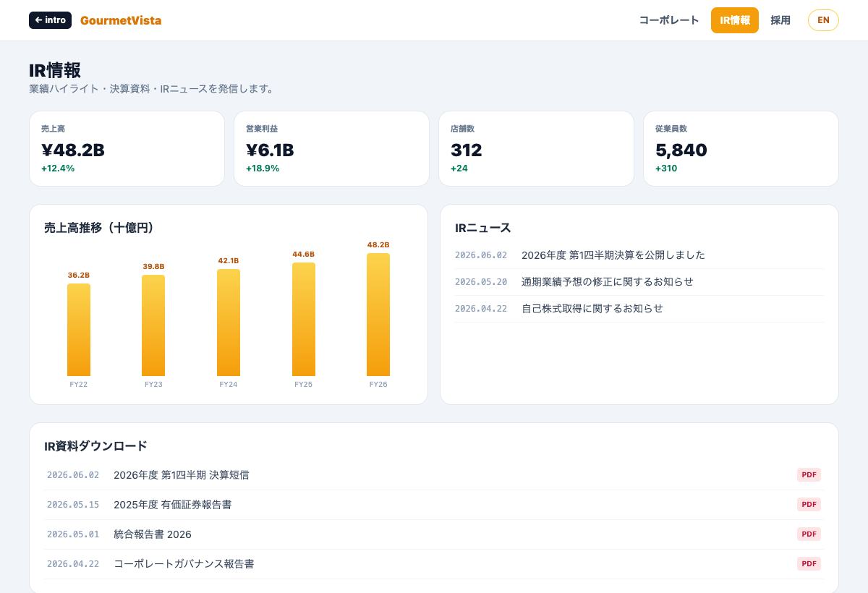This screenshot has width=868, height=593.
Task: Click the 42.1B label above the FY24 bar
Action: click(x=229, y=261)
